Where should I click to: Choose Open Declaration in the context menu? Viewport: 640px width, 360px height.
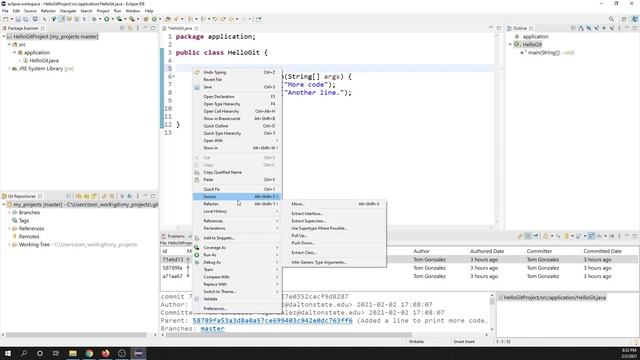pyautogui.click(x=237, y=97)
